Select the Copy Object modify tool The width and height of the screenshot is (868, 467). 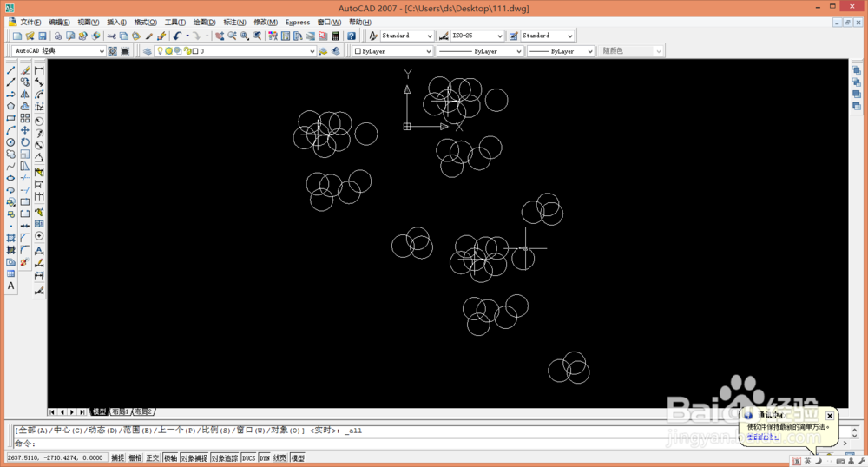tap(25, 82)
